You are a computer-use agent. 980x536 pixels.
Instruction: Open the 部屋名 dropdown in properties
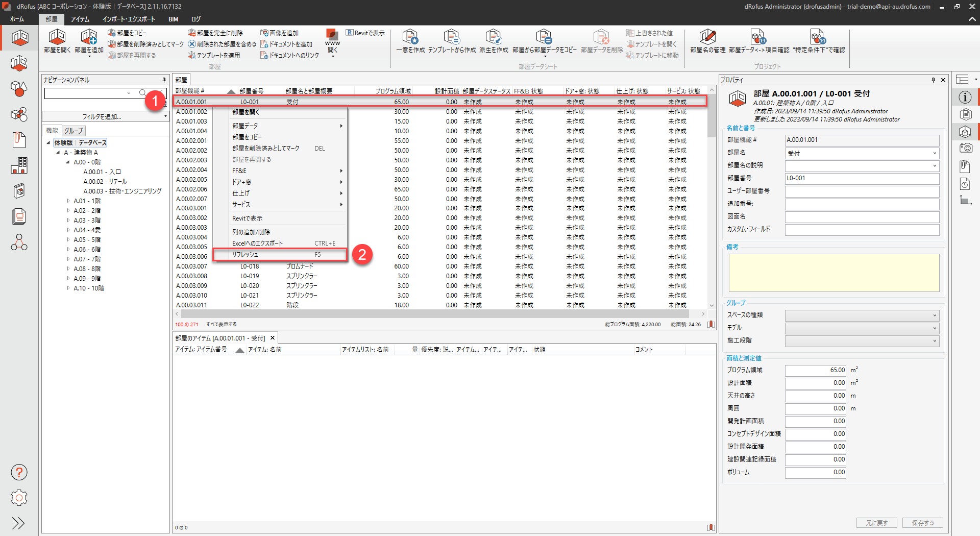(934, 153)
